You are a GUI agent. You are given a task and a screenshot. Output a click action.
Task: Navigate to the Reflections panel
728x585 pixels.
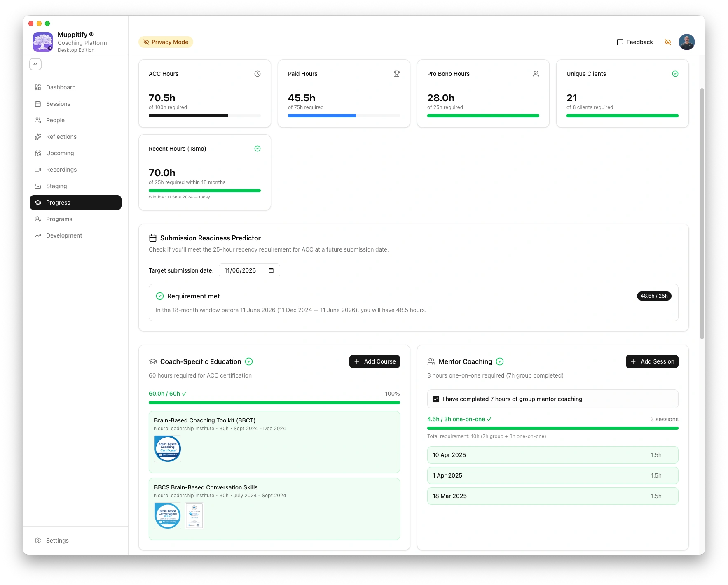coord(61,137)
